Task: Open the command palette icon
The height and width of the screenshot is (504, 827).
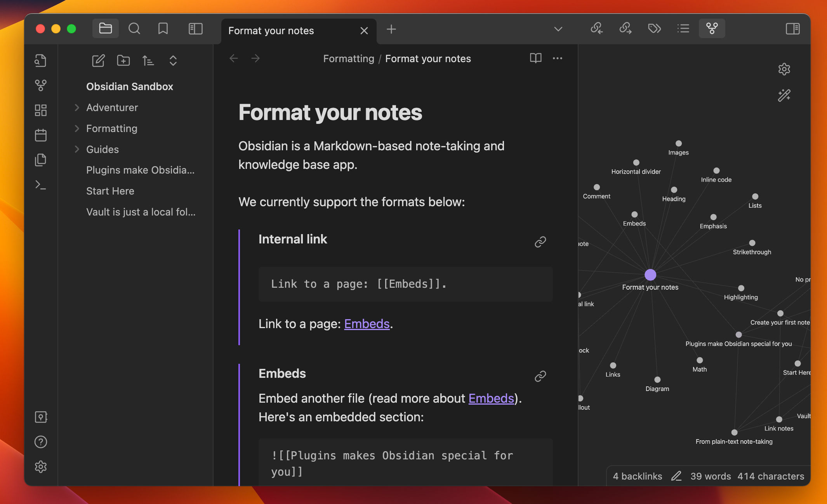Action: click(x=41, y=185)
